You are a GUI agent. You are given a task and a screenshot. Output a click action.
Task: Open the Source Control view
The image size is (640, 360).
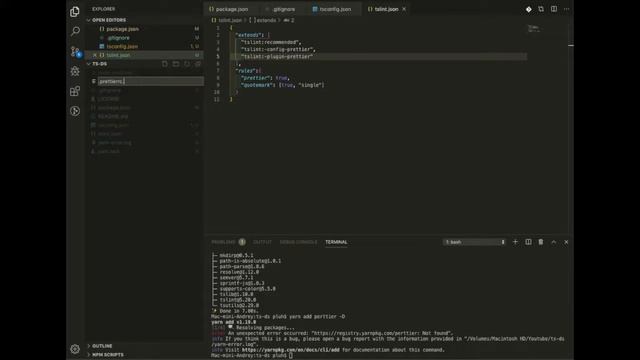(x=75, y=51)
